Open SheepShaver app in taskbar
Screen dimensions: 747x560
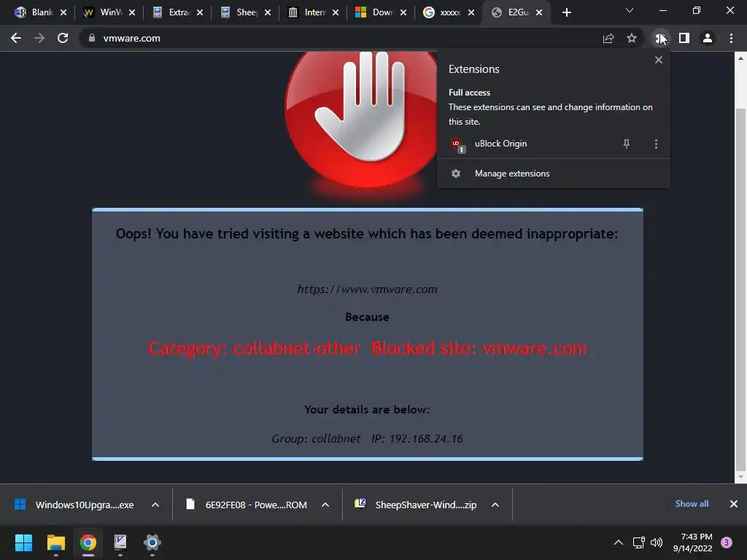pos(120,542)
